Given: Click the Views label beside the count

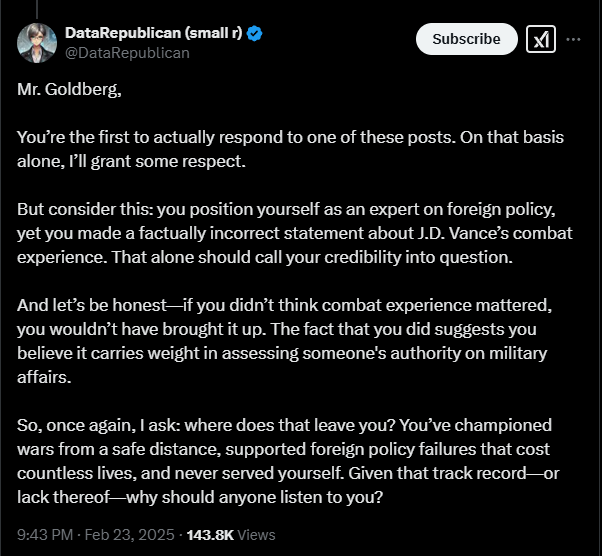Looking at the screenshot, I should [256, 535].
